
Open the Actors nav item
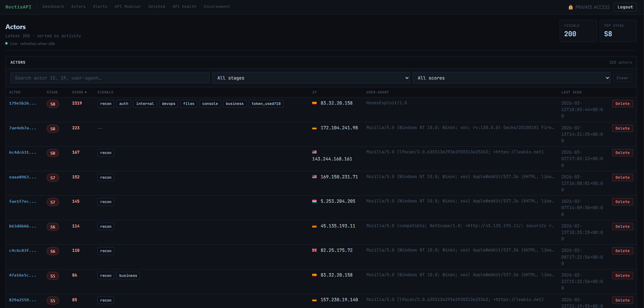tap(78, 6)
